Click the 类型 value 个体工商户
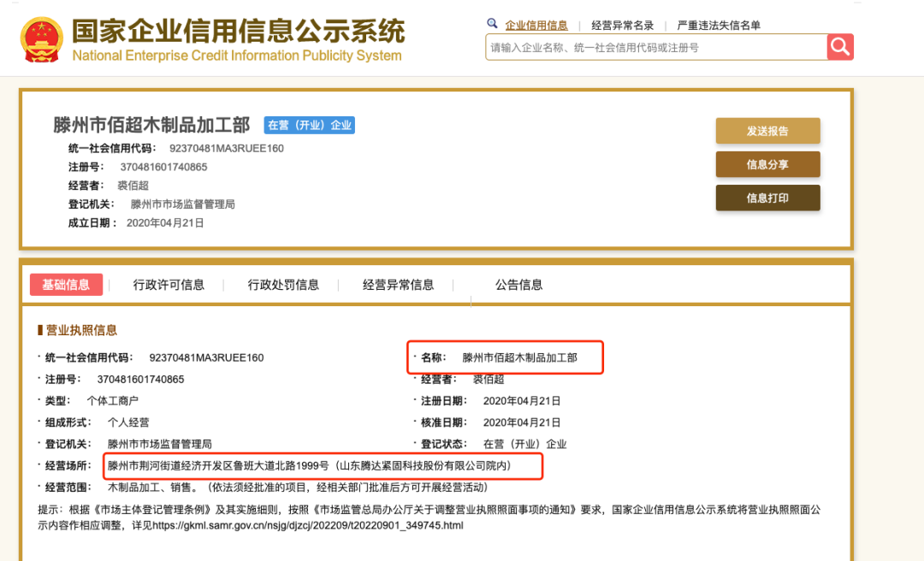The image size is (924, 561). 112,401
